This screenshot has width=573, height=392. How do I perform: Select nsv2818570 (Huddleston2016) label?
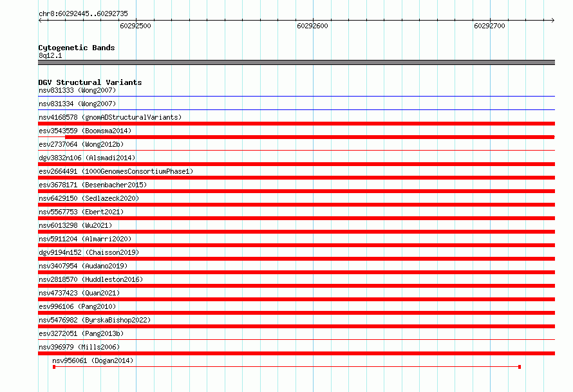click(91, 279)
